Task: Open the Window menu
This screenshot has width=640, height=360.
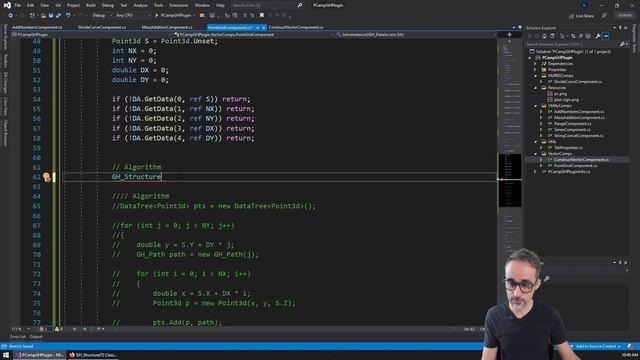Action: [202, 5]
